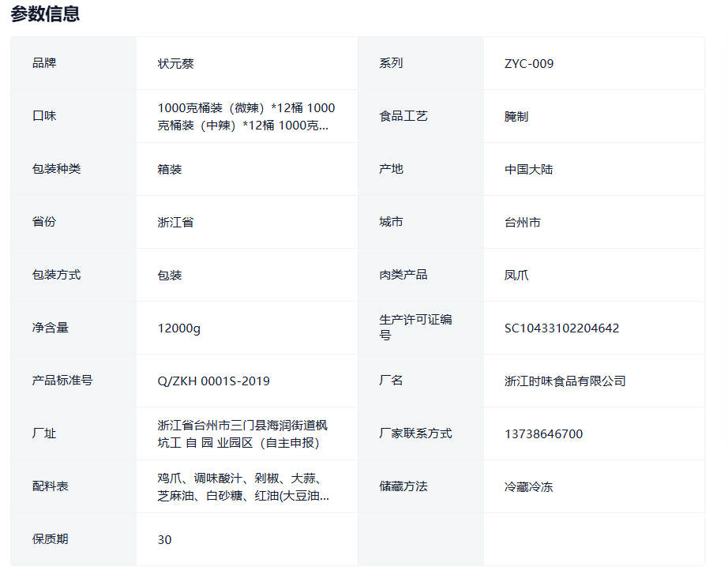This screenshot has height=574, width=728.
Task: Select the packaging type value 箱装
Action: [x=170, y=169]
